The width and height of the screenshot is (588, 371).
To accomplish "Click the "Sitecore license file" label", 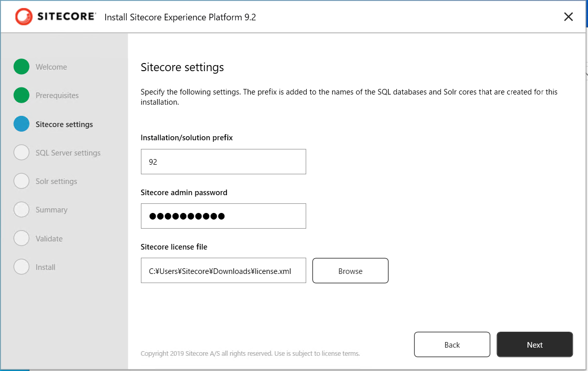I will point(174,246).
